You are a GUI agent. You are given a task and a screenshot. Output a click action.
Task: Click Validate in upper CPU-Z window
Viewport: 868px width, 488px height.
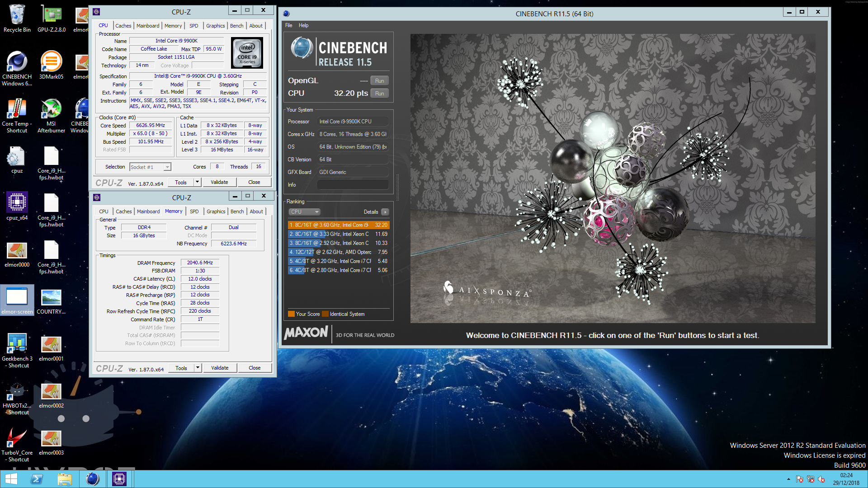tap(219, 182)
